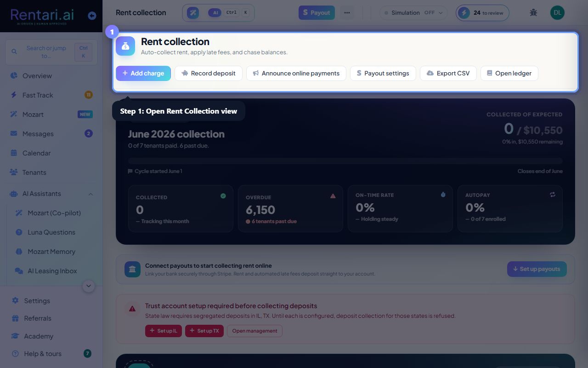588x368 pixels.
Task: Click the sidebar scroll-down chevron button
Action: tap(89, 286)
